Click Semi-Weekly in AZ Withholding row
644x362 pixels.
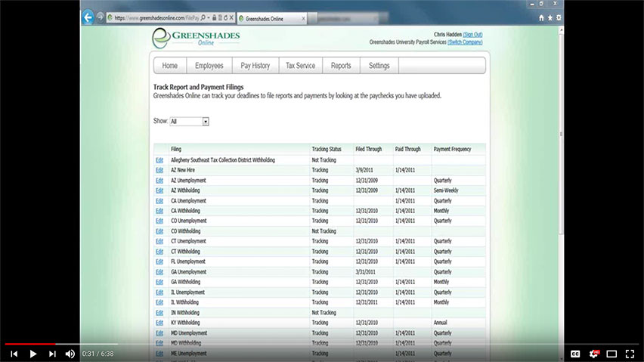446,190
